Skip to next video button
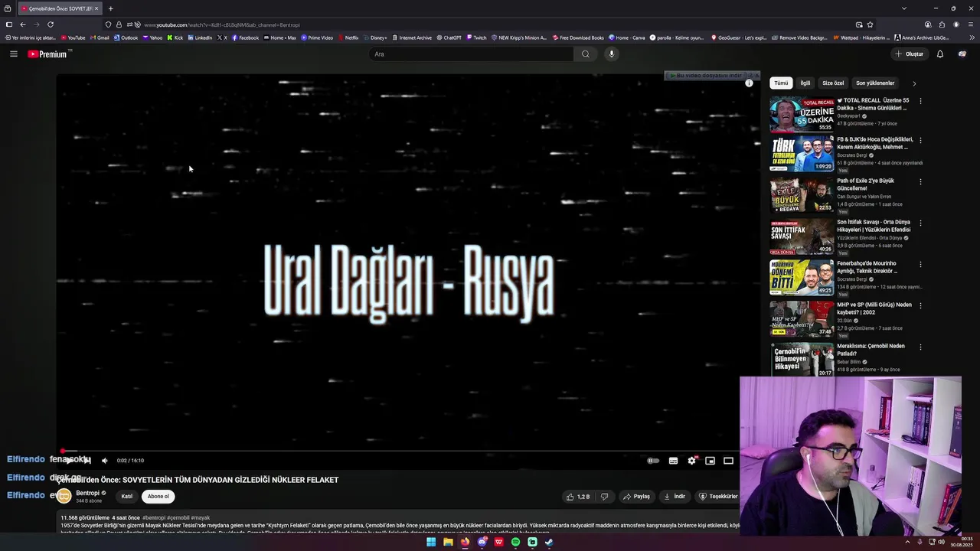 [x=87, y=461]
